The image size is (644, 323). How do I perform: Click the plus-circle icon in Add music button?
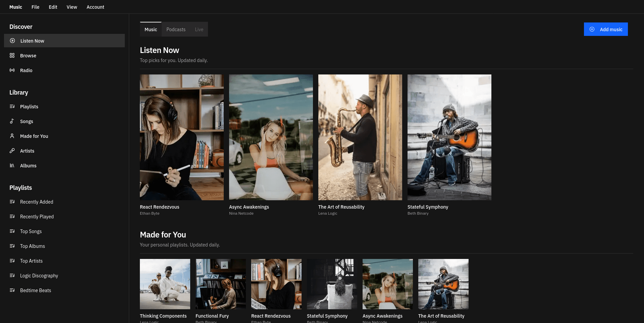point(592,29)
